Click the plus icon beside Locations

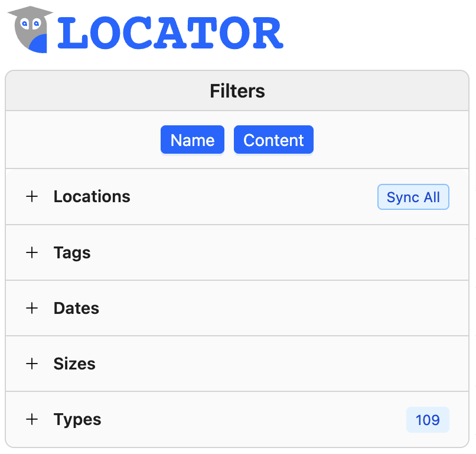[x=32, y=197]
